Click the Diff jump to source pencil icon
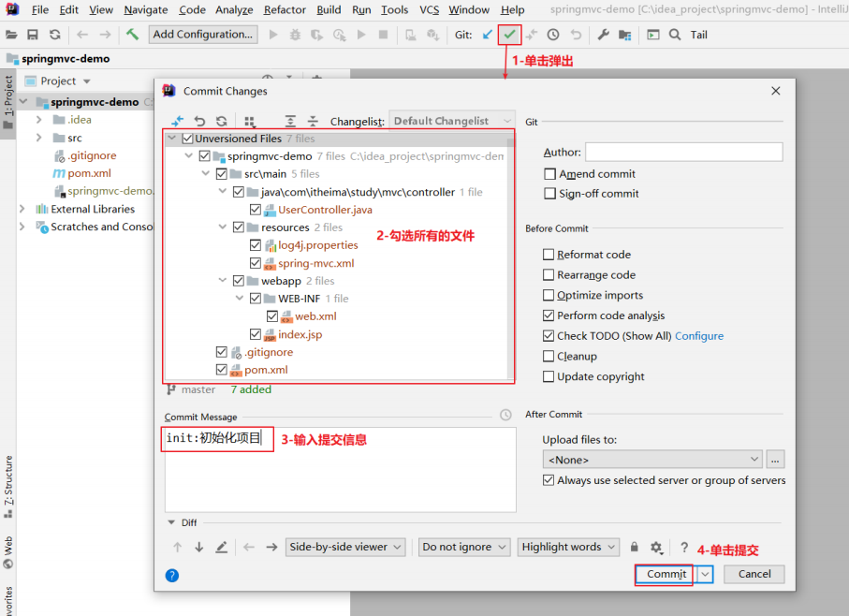 click(222, 548)
